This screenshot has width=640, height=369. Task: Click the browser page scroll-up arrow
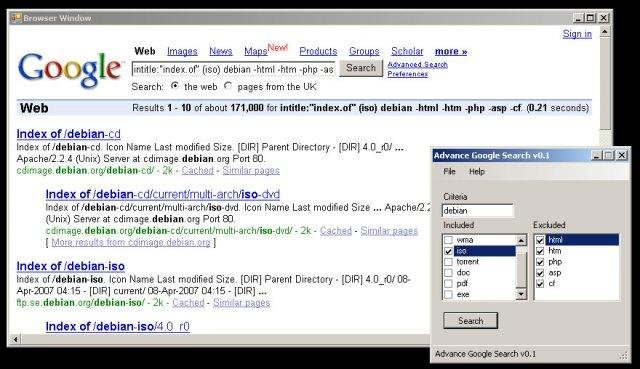tap(605, 32)
